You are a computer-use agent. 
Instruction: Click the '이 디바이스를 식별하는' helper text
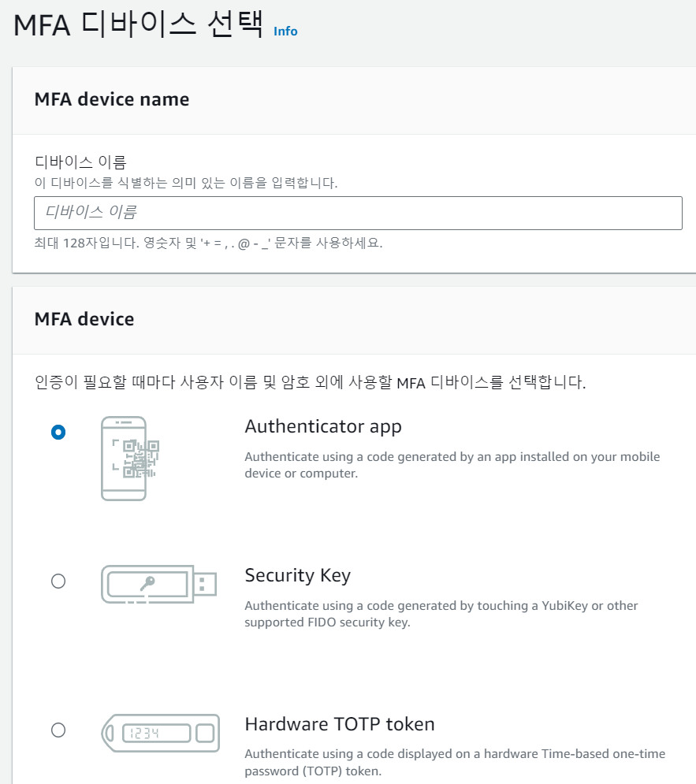[x=185, y=183]
